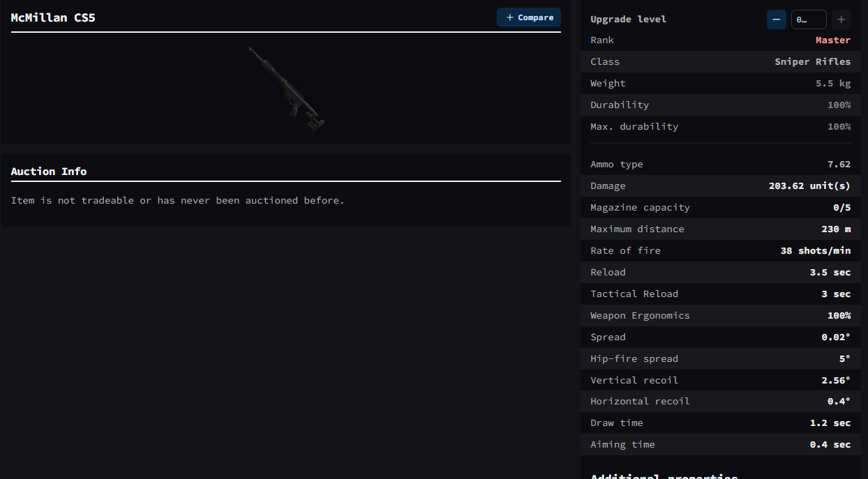
Task: Click the Draw time label
Action: tap(617, 423)
